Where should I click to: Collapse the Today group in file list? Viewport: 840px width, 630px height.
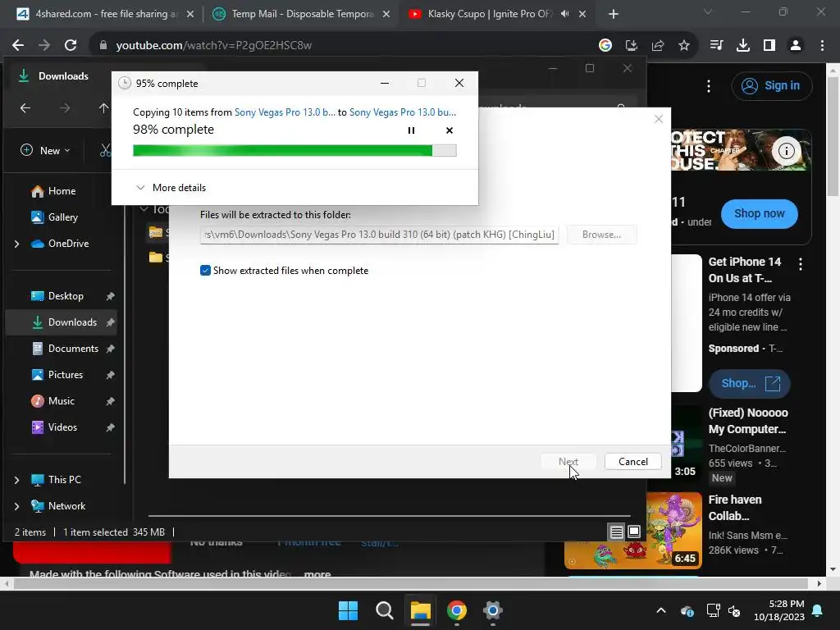point(144,209)
